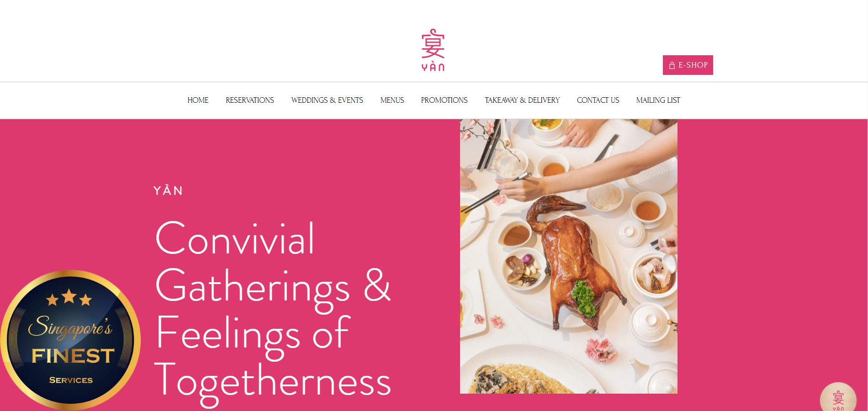
Task: Click the Chinese character in header logo
Action: tap(433, 44)
